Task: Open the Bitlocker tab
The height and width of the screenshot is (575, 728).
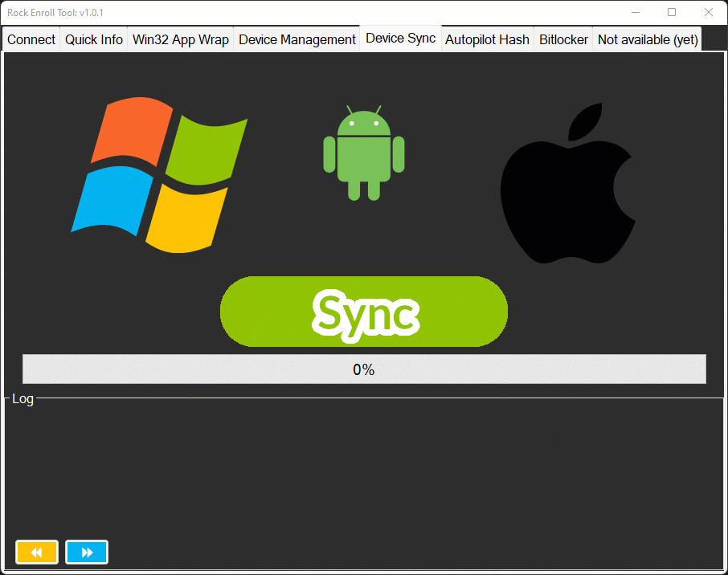Action: click(563, 39)
